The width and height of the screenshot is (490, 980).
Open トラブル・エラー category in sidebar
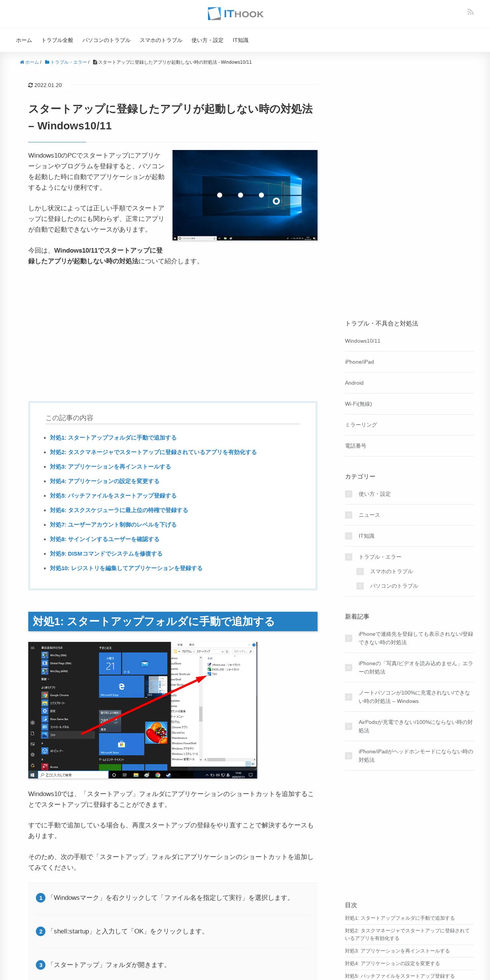(x=380, y=557)
